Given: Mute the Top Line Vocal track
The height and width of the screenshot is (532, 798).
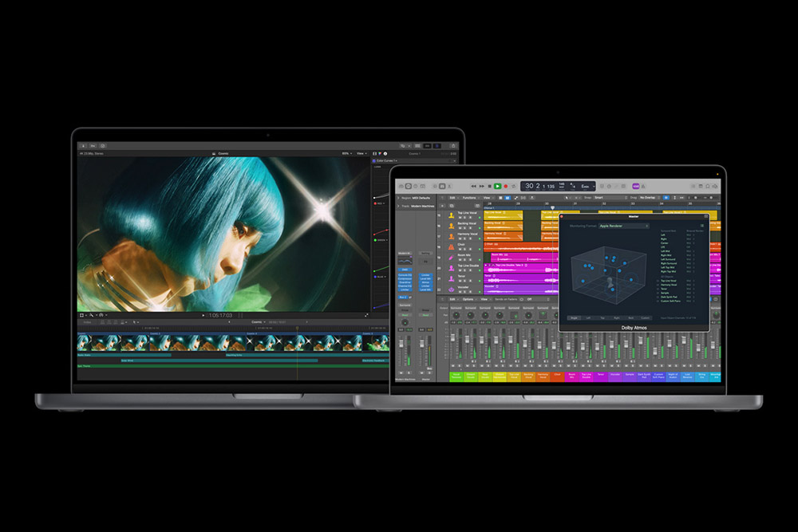Looking at the screenshot, I should 460,218.
